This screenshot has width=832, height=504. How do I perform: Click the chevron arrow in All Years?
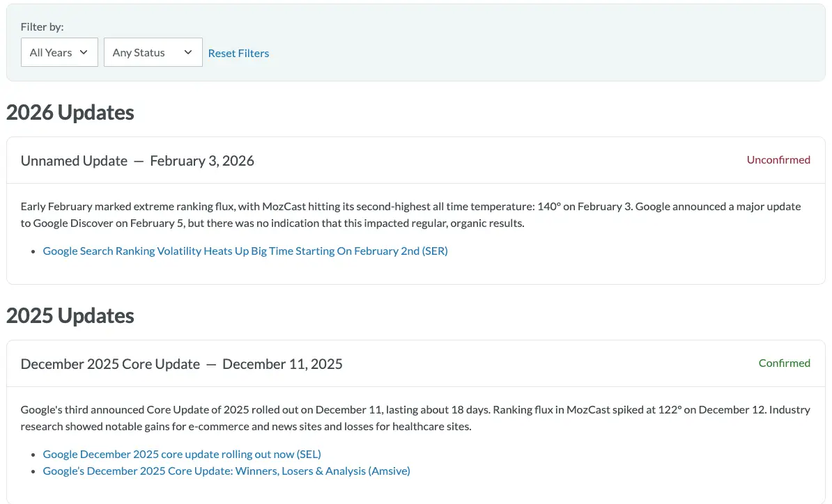[x=84, y=52]
